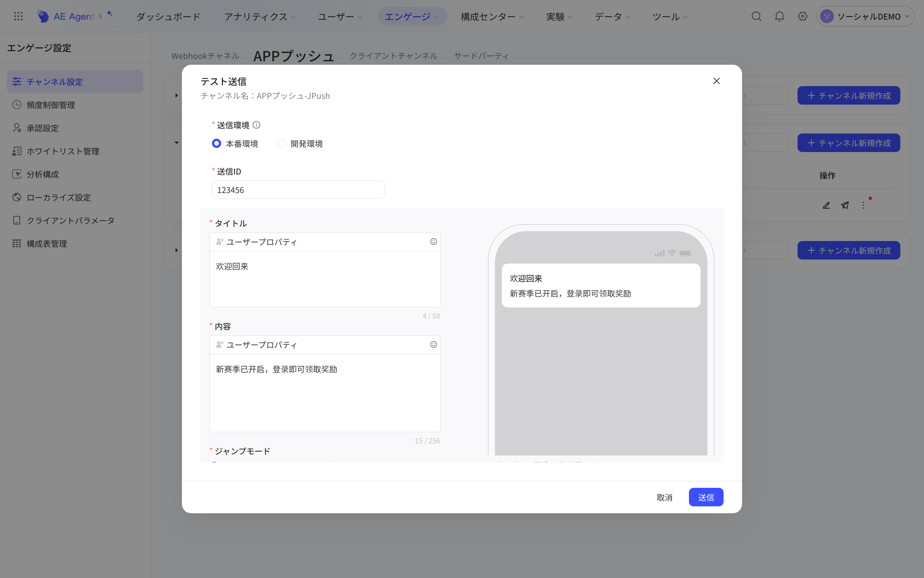Click the 送信ID input field

point(298,190)
